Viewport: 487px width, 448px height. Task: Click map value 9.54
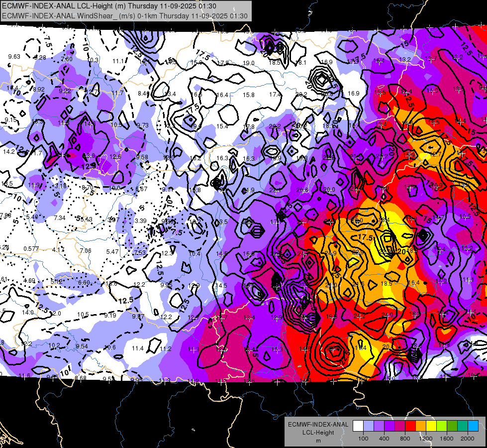coord(82,346)
